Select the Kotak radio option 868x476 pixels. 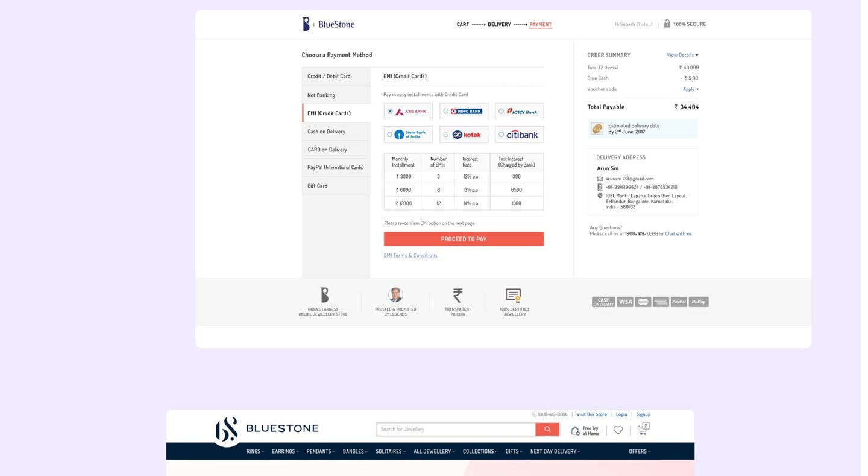click(445, 135)
